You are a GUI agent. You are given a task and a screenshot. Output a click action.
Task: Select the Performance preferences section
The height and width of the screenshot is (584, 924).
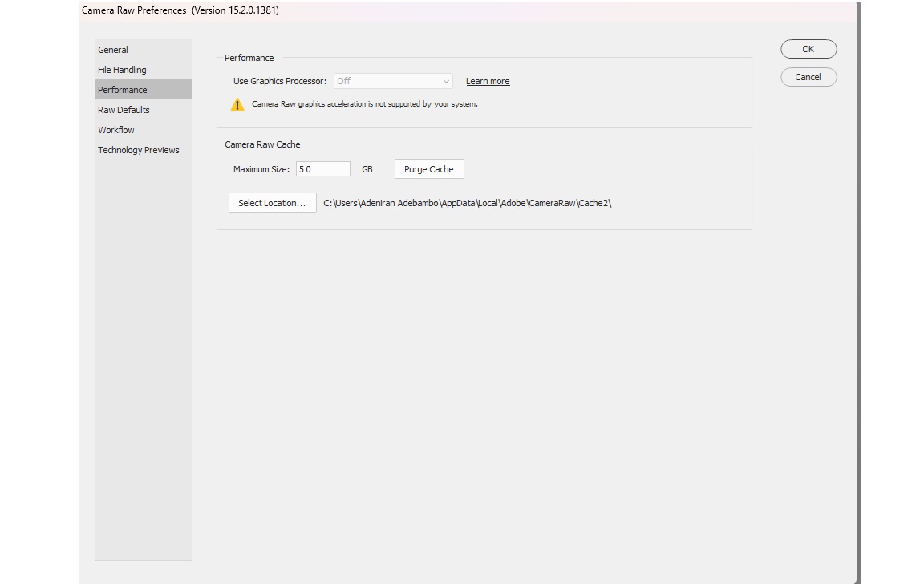click(x=122, y=89)
